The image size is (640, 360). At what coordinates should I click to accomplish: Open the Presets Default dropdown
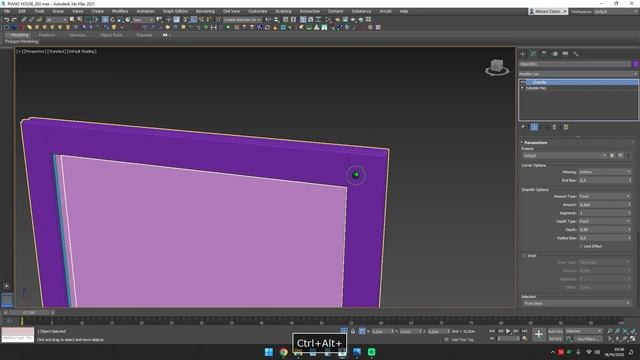tap(564, 156)
